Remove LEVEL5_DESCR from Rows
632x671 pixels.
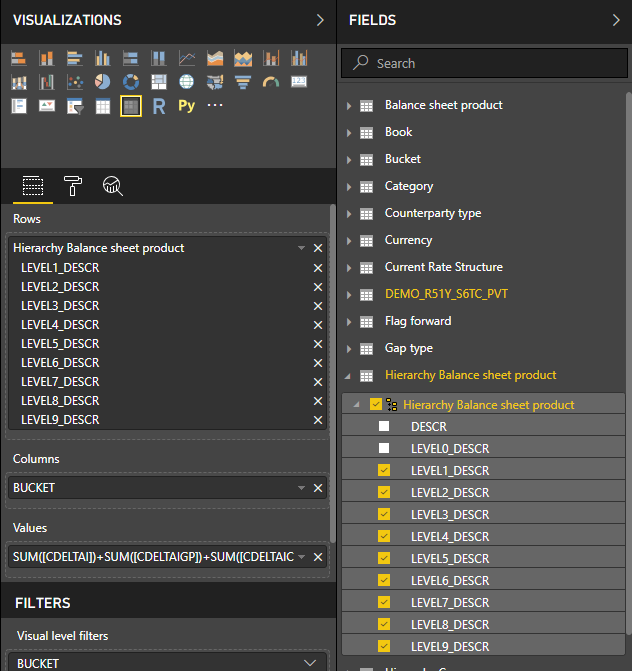pos(318,344)
